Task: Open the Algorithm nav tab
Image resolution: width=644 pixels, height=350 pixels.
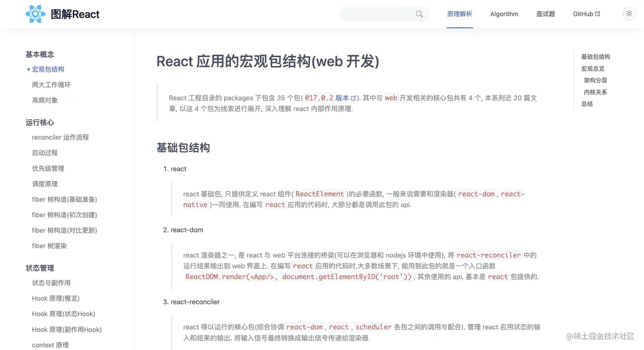Action: [x=504, y=14]
